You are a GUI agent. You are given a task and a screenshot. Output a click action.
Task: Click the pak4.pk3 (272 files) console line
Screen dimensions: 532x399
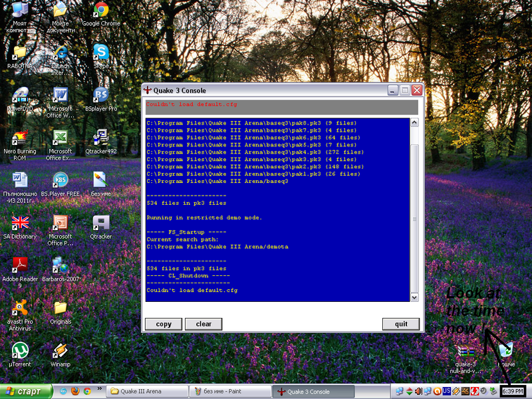click(x=255, y=152)
